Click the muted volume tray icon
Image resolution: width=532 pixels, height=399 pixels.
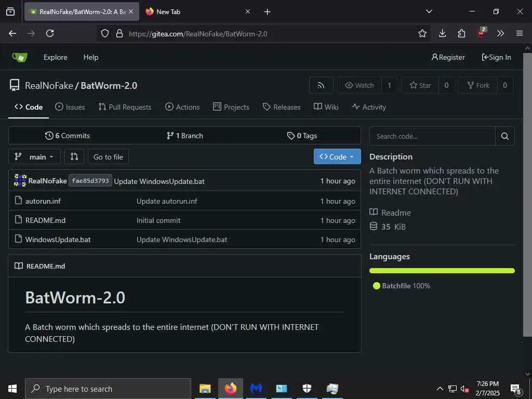(x=464, y=389)
